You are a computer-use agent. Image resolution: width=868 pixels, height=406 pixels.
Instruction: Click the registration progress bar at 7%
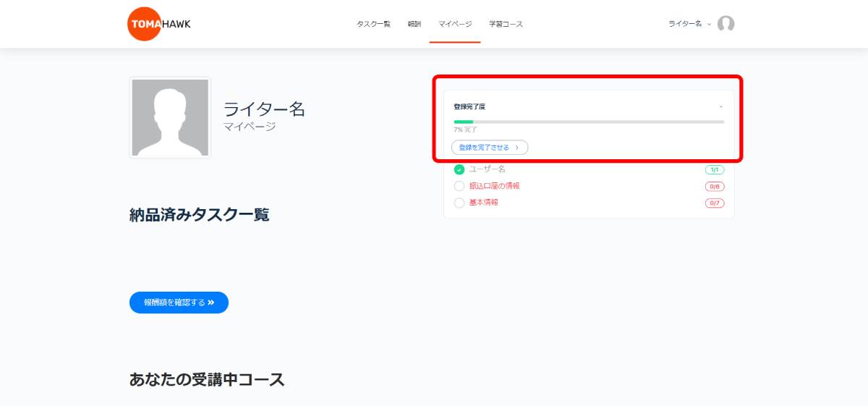click(588, 122)
